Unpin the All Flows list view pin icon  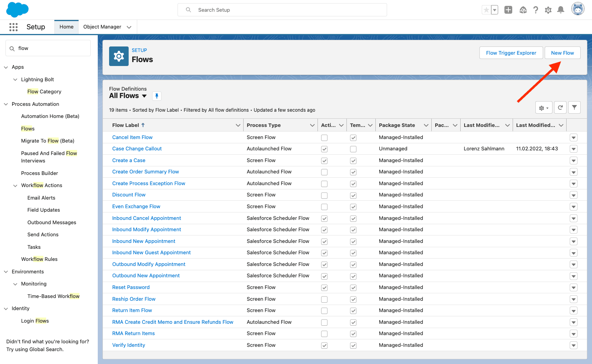coord(156,96)
